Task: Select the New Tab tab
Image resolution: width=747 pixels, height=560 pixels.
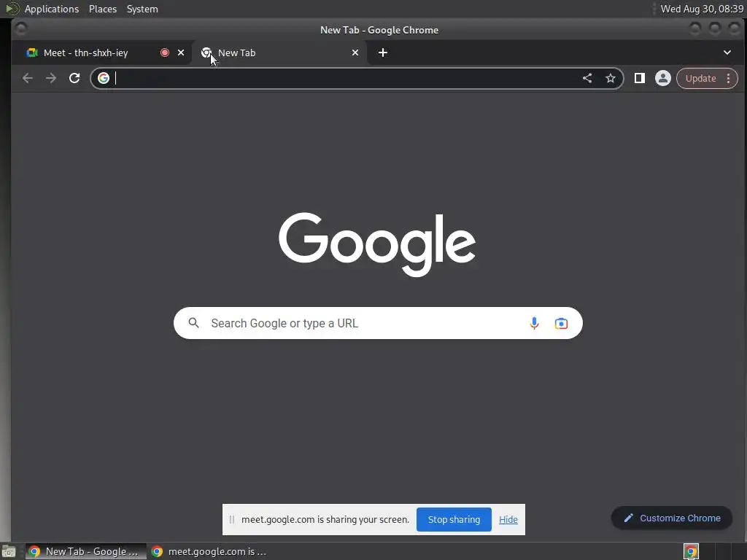Action: coord(279,52)
